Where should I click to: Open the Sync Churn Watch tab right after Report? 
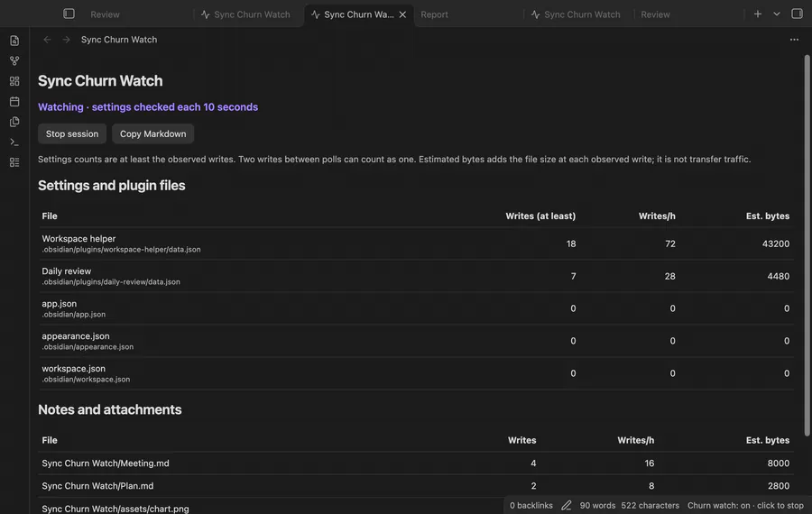tap(582, 14)
